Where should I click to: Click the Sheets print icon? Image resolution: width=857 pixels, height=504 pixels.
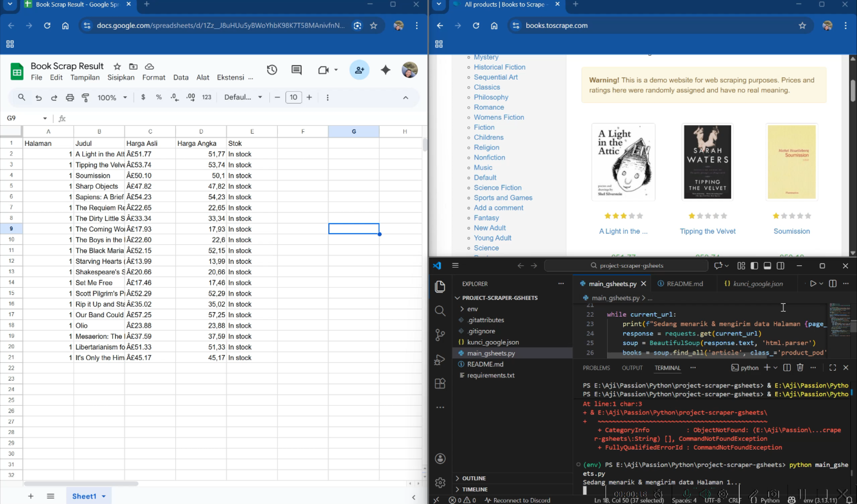pyautogui.click(x=70, y=98)
